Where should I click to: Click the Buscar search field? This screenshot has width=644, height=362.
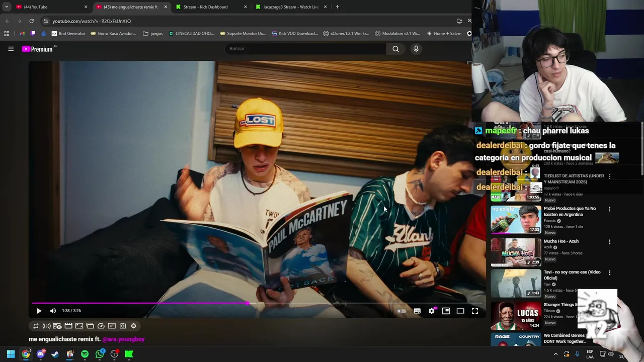tap(305, 49)
